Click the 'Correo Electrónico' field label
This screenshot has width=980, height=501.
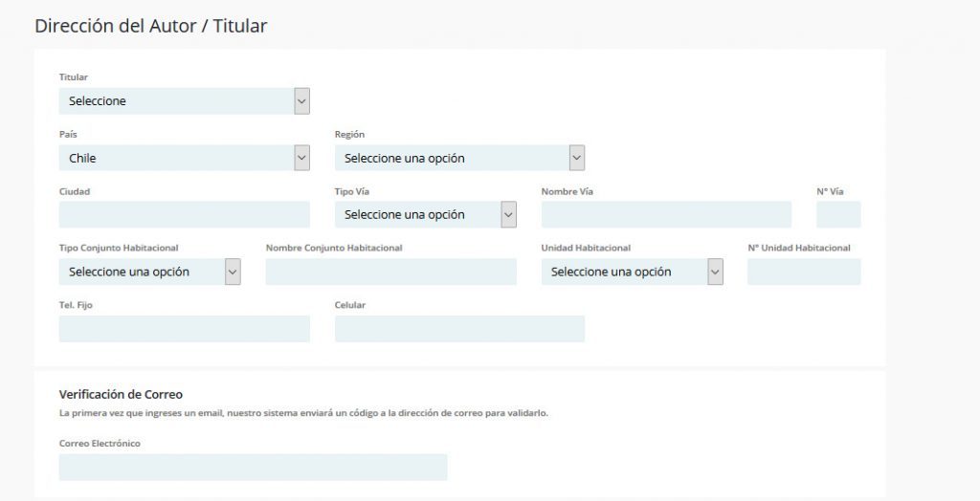pyautogui.click(x=100, y=444)
